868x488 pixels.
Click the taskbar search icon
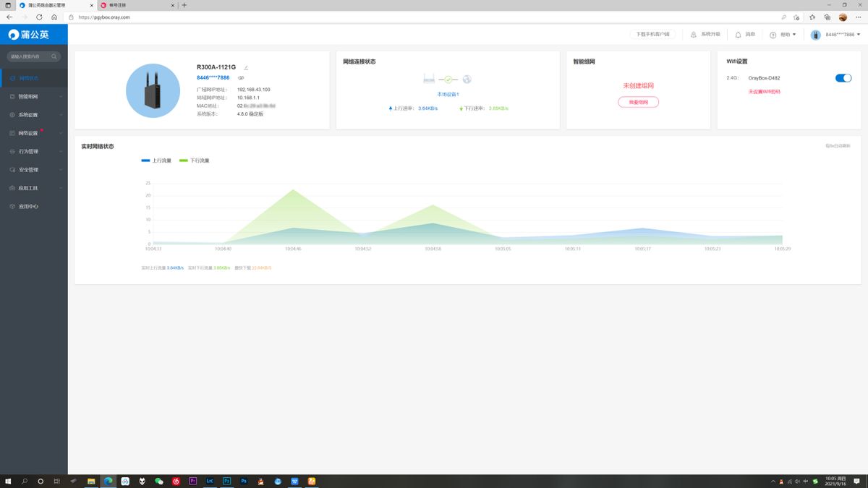(x=25, y=481)
